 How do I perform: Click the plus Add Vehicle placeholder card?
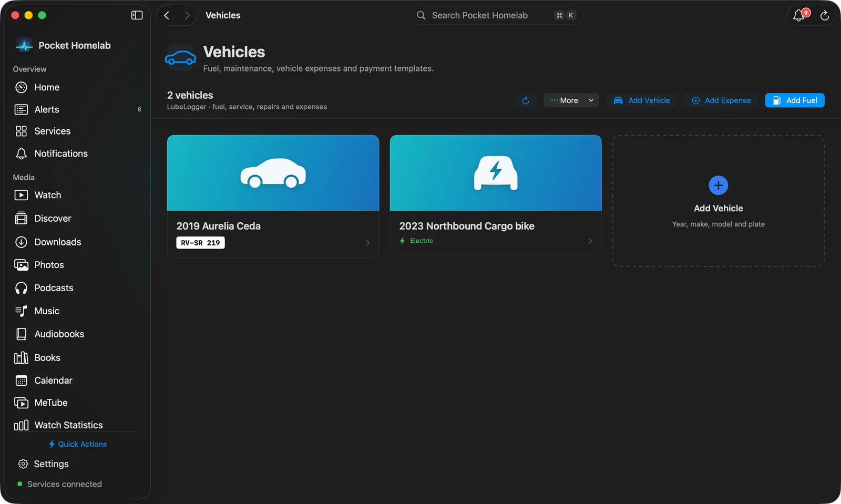click(x=719, y=201)
